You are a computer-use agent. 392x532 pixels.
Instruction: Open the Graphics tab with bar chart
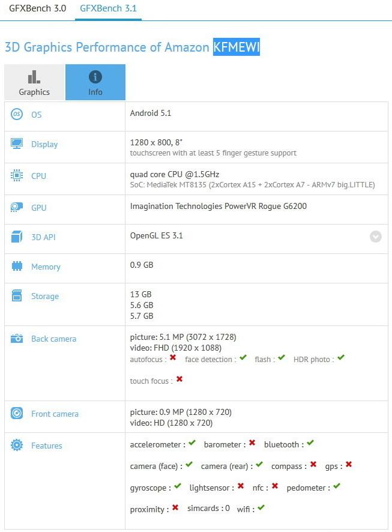[34, 82]
